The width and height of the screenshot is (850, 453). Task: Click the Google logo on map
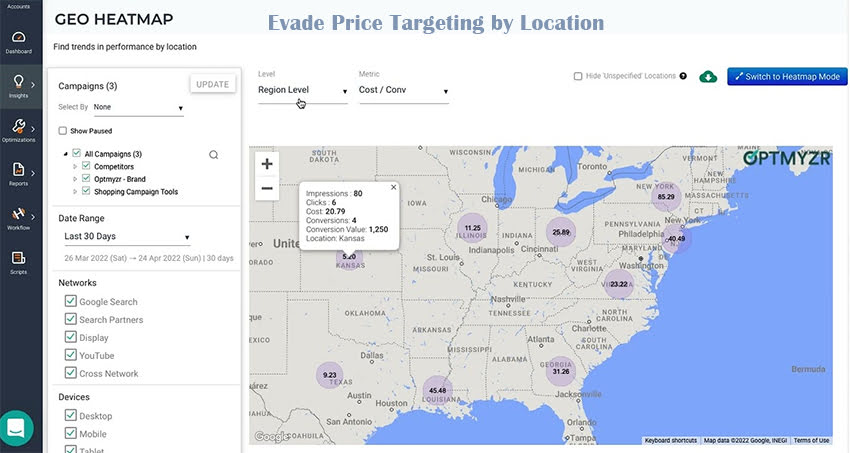[272, 436]
